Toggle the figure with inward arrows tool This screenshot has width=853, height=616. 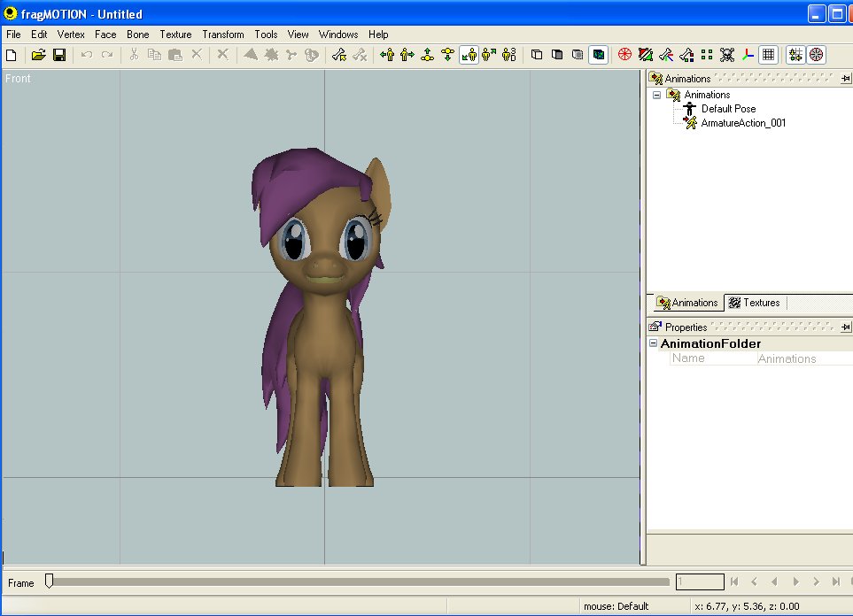pos(469,55)
